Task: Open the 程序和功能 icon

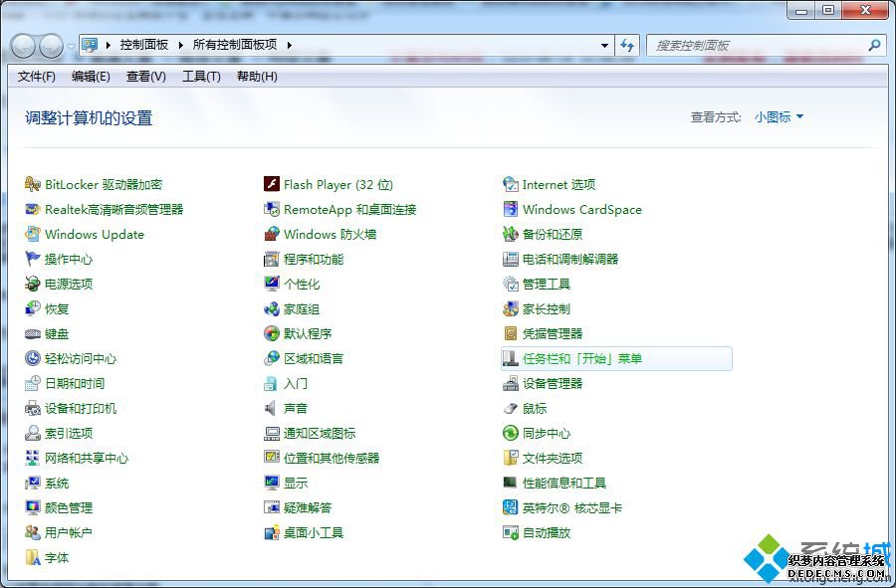Action: coord(272,259)
